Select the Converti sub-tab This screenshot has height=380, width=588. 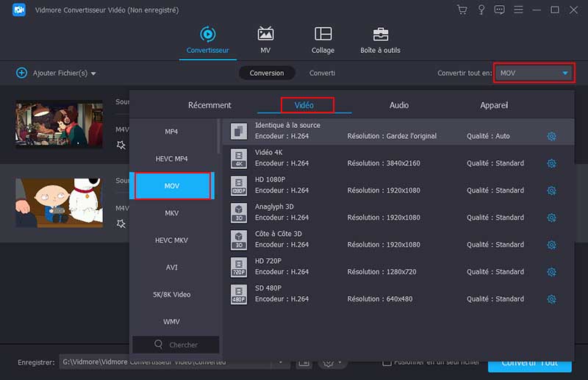(x=322, y=74)
